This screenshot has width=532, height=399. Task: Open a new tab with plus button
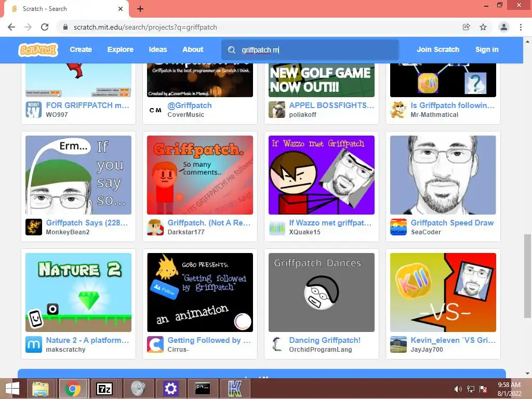coord(140,9)
